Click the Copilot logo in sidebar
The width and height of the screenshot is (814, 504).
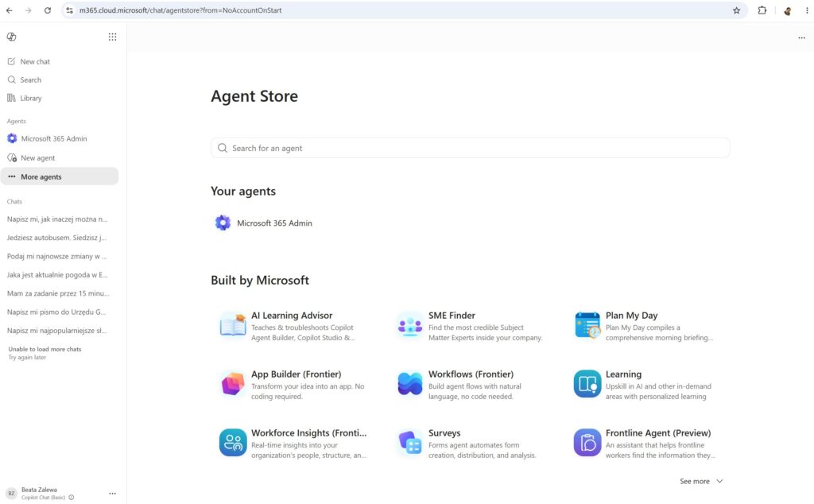11,37
